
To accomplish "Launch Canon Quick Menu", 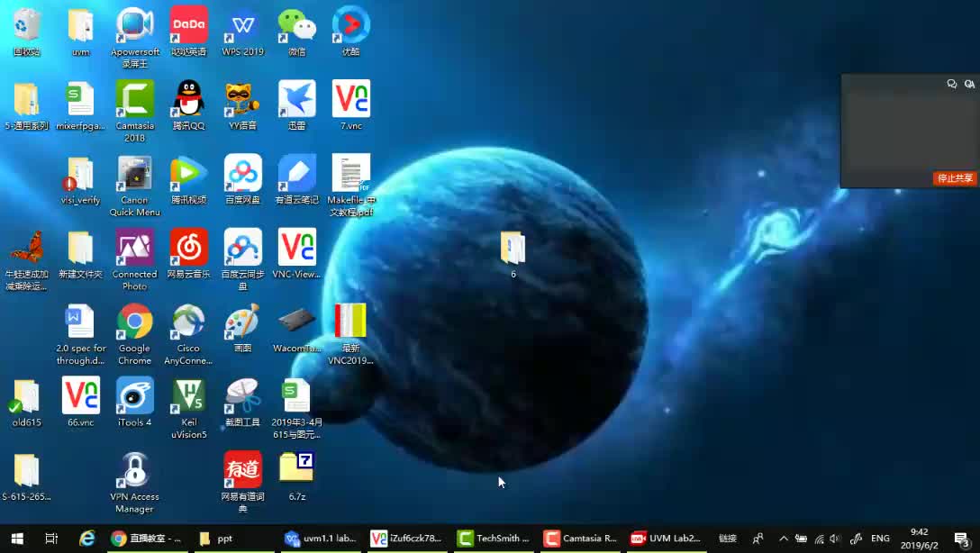I will pyautogui.click(x=134, y=185).
